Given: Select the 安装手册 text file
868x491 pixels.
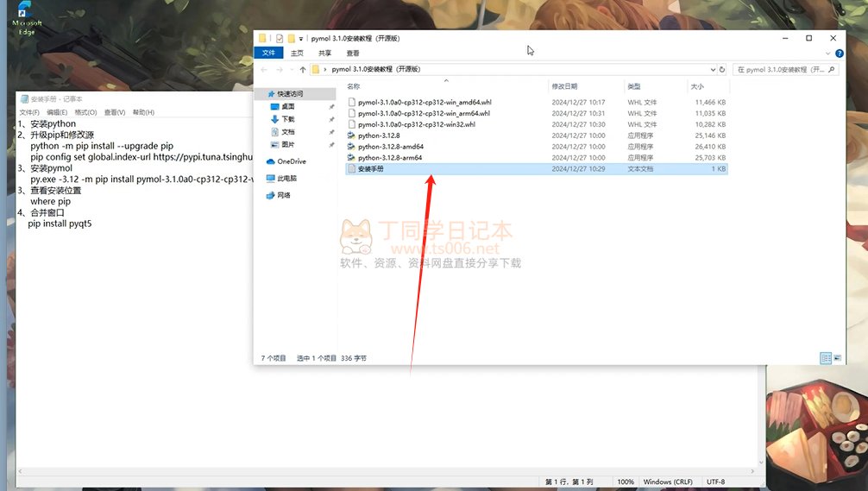Looking at the screenshot, I should click(371, 169).
